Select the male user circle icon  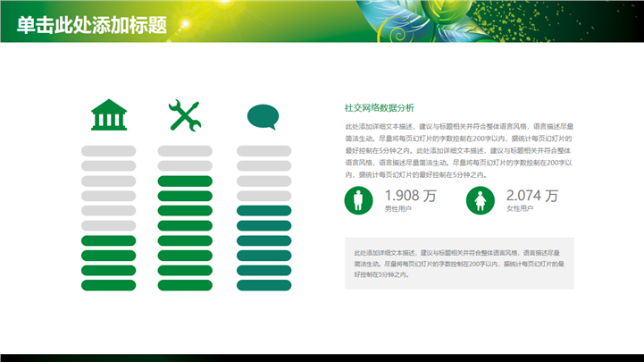(359, 200)
